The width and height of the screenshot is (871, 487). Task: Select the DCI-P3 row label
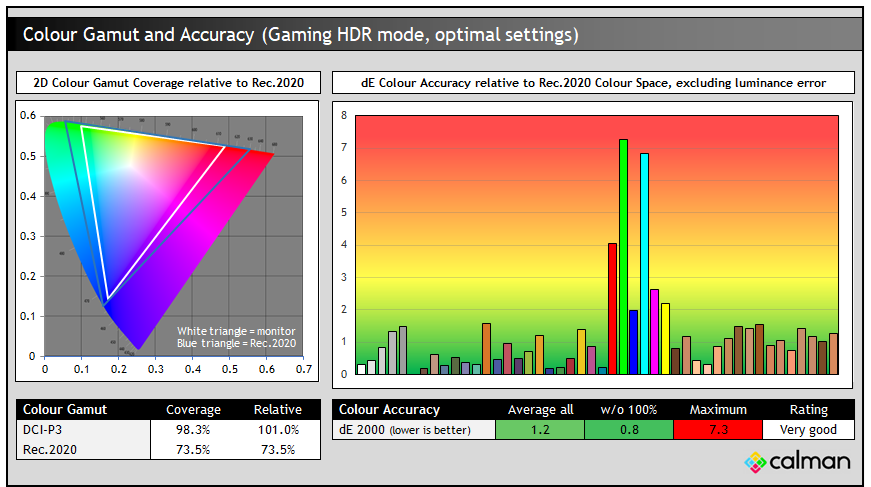pyautogui.click(x=43, y=429)
